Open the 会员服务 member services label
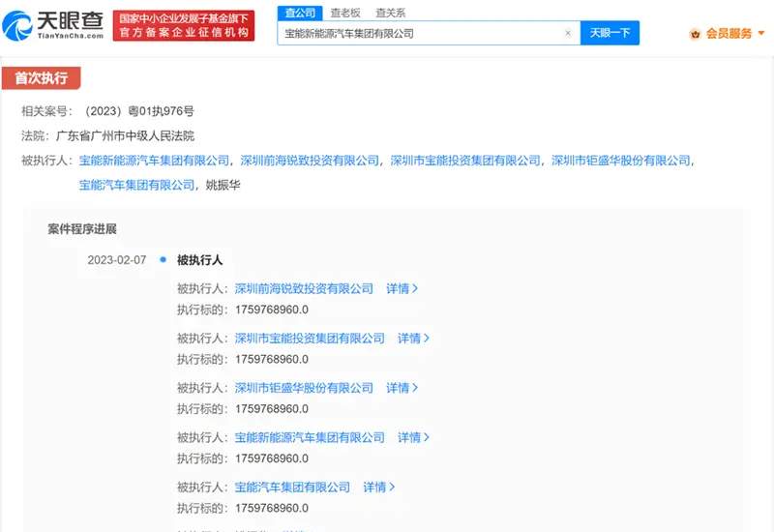774x532 pixels. [729, 34]
